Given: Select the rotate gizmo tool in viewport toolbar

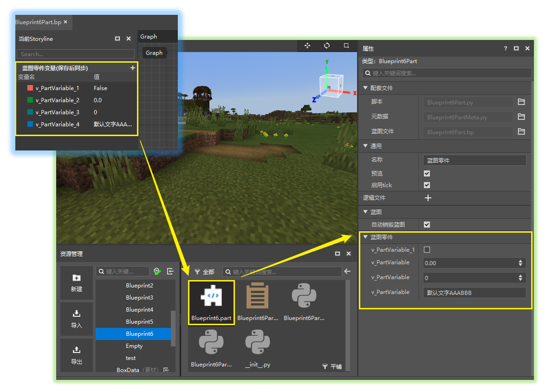Looking at the screenshot, I should coord(327,46).
